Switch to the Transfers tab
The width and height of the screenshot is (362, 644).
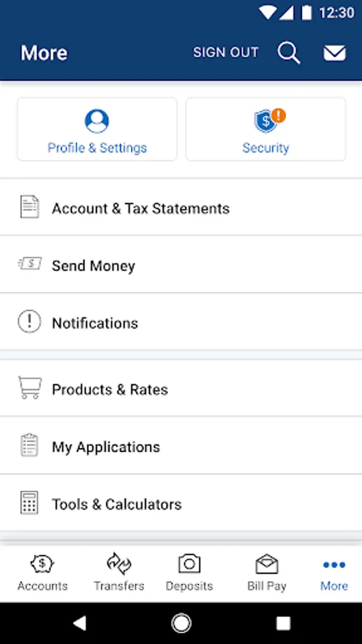coord(119,572)
